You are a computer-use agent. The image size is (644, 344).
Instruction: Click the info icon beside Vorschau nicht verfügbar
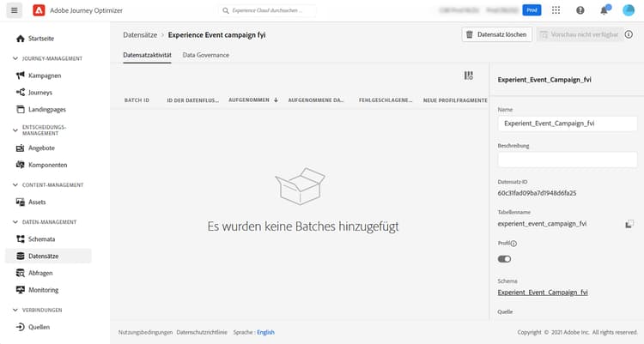click(629, 34)
